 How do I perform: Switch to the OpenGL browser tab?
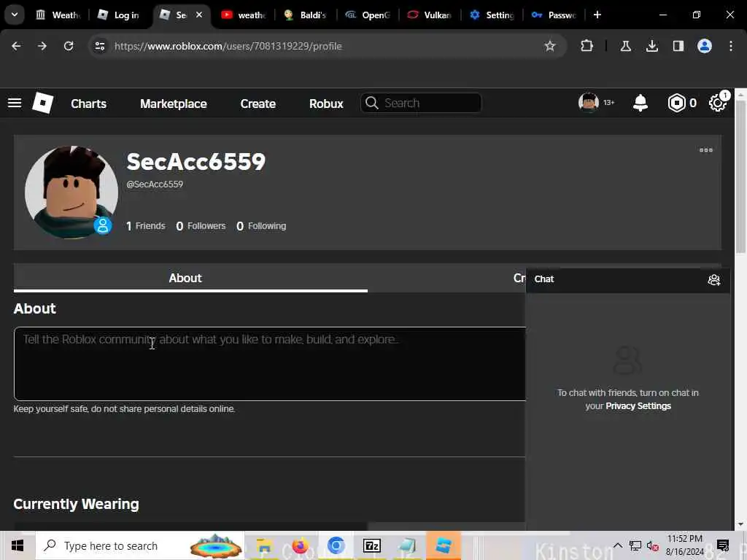pyautogui.click(x=368, y=15)
